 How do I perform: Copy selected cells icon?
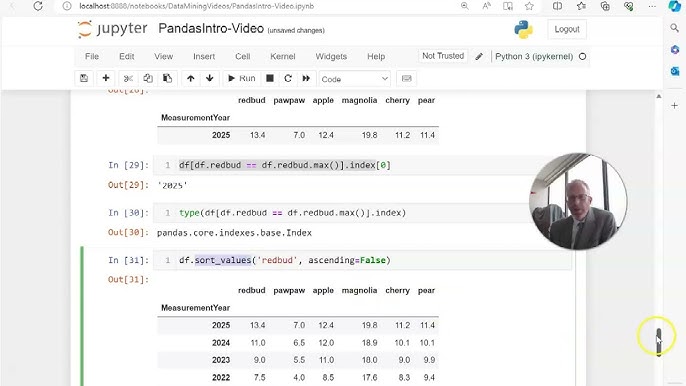148,78
